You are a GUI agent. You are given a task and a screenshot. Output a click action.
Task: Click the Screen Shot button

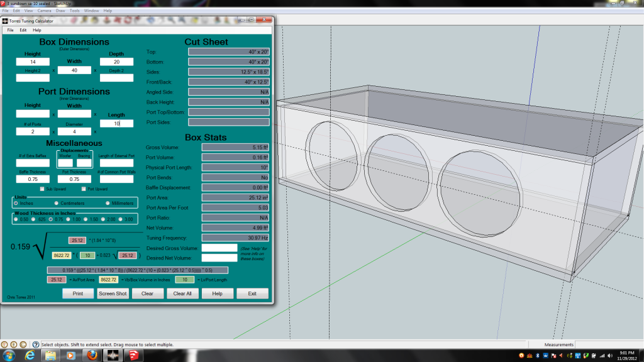113,293
